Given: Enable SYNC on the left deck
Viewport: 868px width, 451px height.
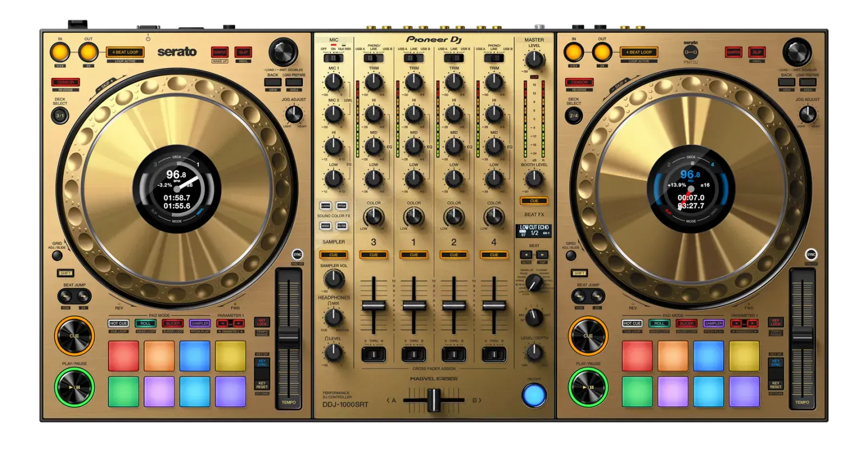Looking at the screenshot, I should click(x=297, y=254).
